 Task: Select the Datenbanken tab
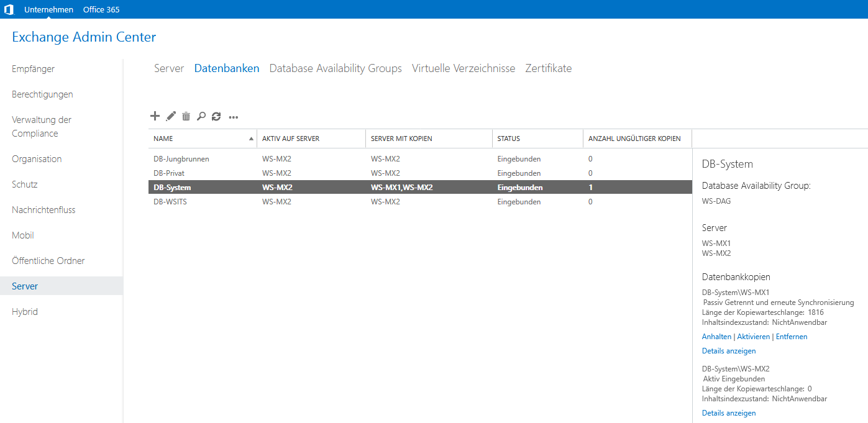(x=227, y=68)
